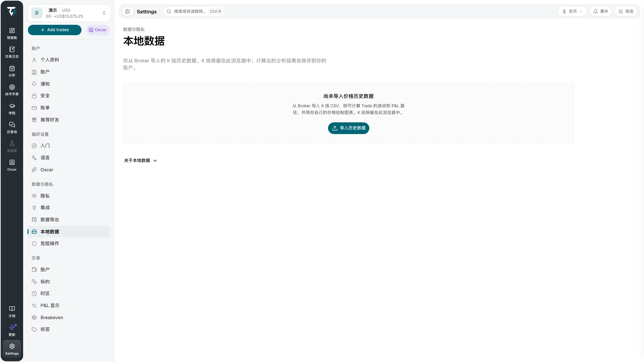The image size is (644, 362).
Task: Open 账户 under the 账户 section
Action: coord(69,72)
